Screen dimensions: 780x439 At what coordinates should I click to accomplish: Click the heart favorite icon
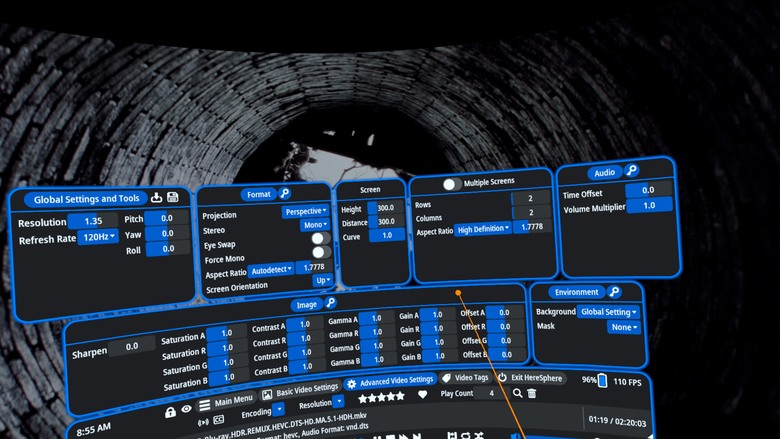tap(422, 394)
